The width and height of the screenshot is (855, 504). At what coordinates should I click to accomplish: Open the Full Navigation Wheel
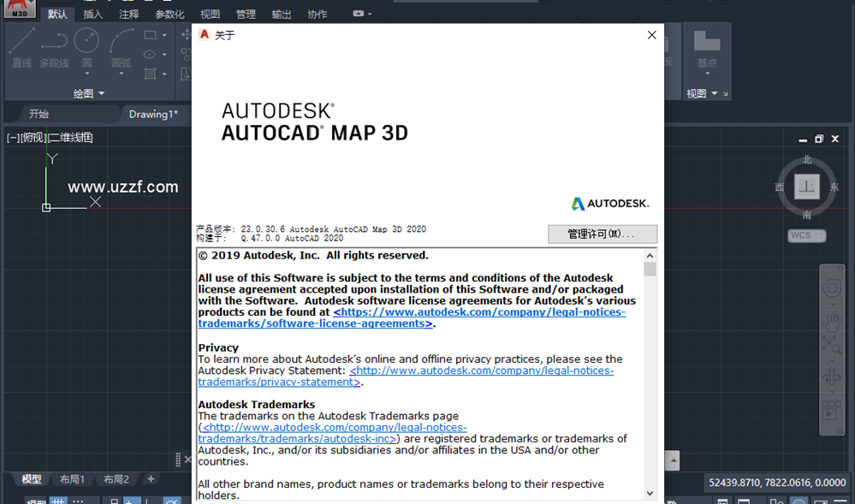(x=832, y=288)
